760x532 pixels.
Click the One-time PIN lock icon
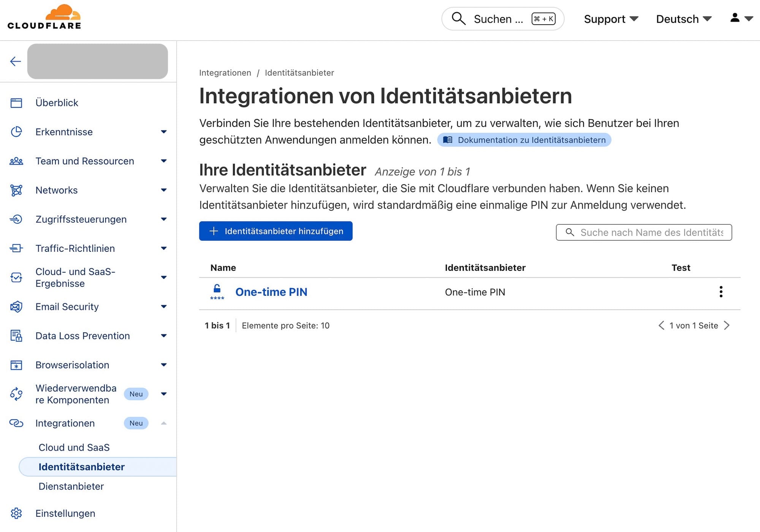point(217,292)
